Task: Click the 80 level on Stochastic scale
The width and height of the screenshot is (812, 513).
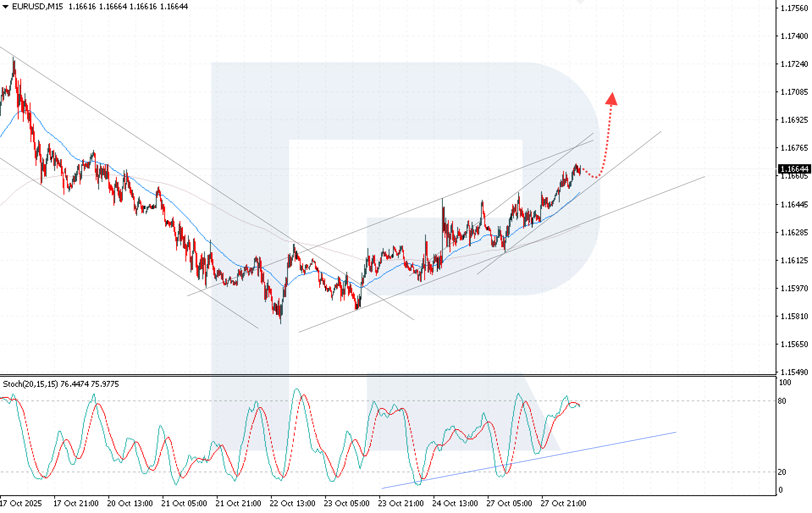Action: 782,401
